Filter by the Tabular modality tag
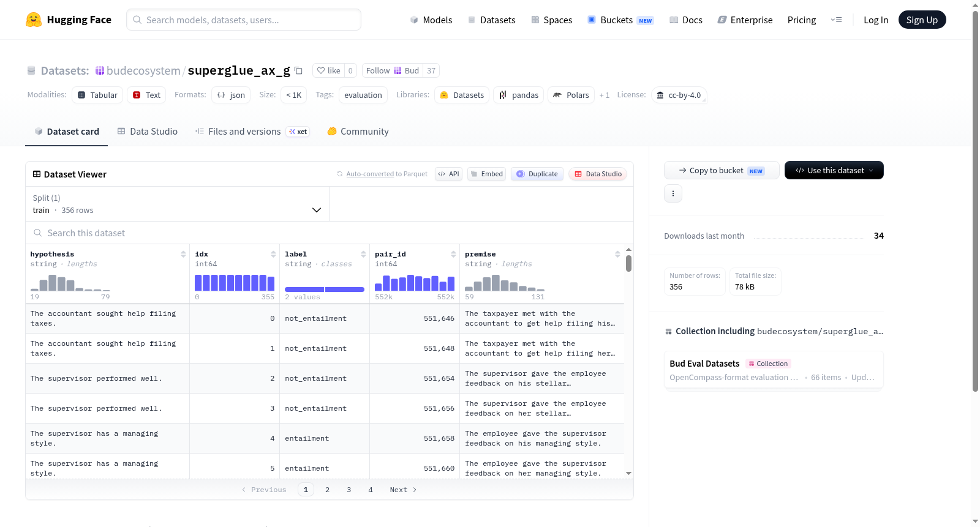Screen dimensions: 980x527 coord(97,95)
